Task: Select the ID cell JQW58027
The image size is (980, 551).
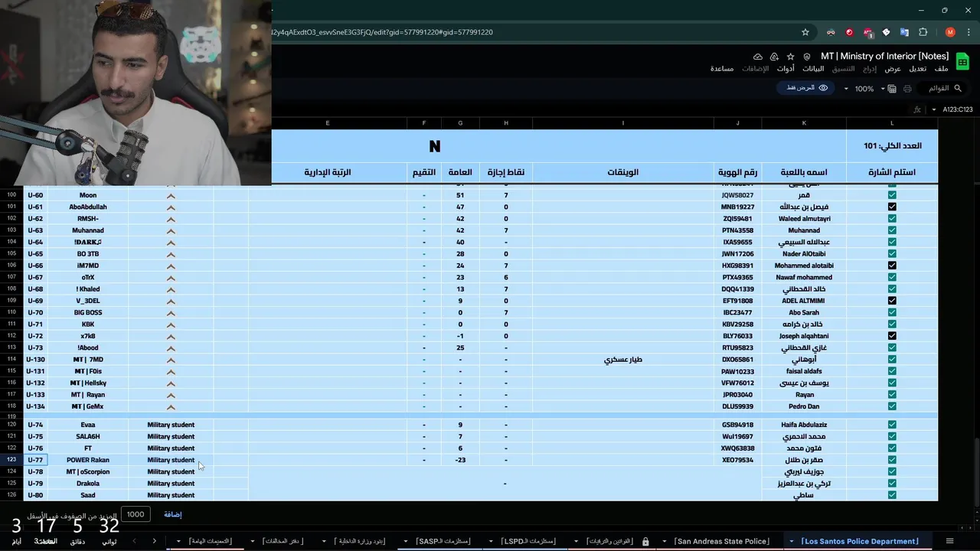Action: 737,195
